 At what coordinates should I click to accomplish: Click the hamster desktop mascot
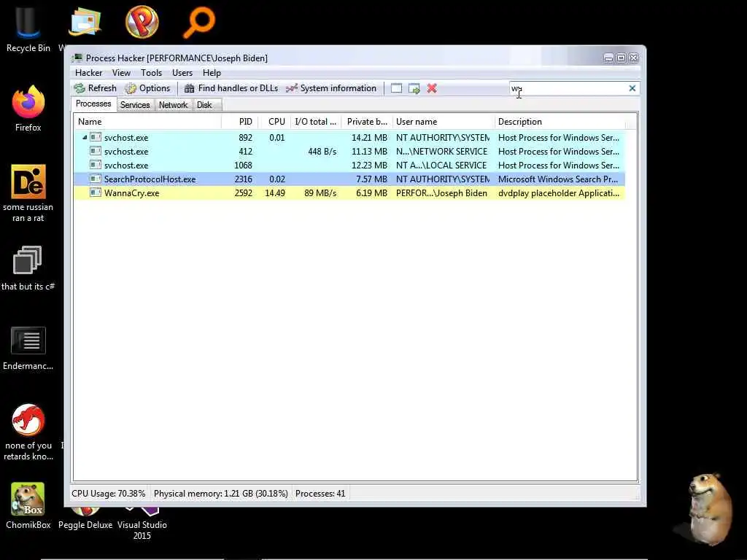(710, 508)
